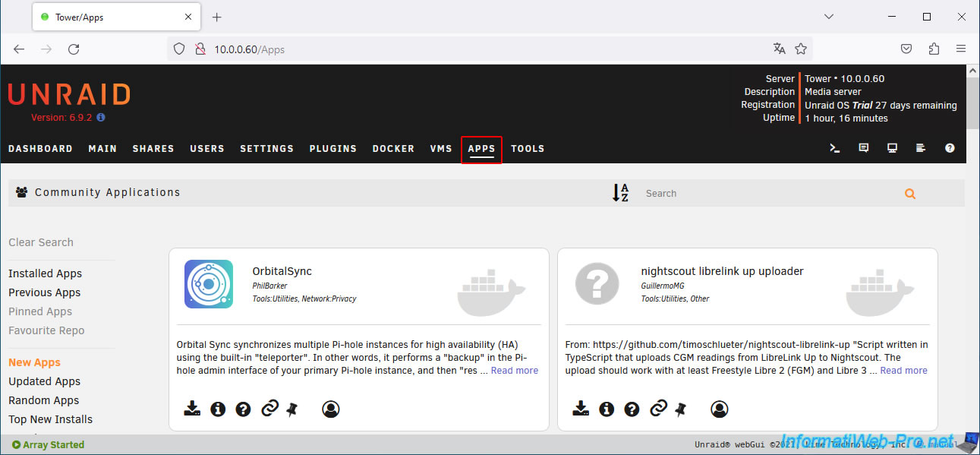Image resolution: width=980 pixels, height=455 pixels.
Task: Click the version info icon under Unraid logo
Action: coord(101,118)
